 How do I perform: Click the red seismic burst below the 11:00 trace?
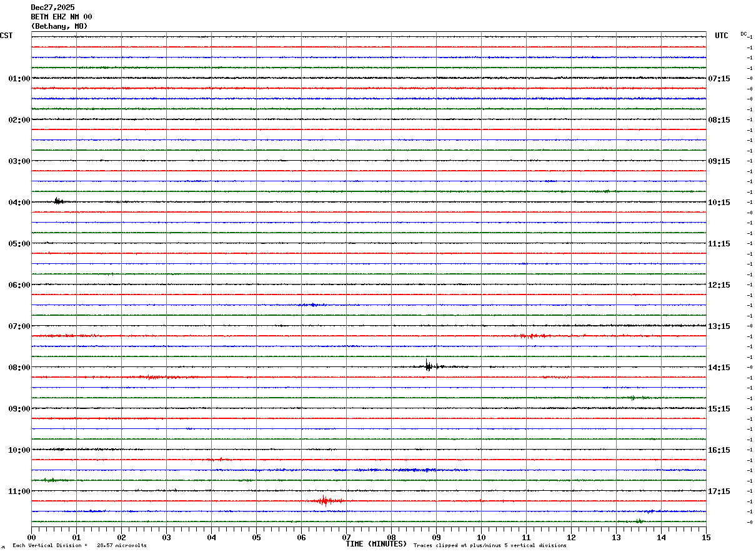coord(325,500)
